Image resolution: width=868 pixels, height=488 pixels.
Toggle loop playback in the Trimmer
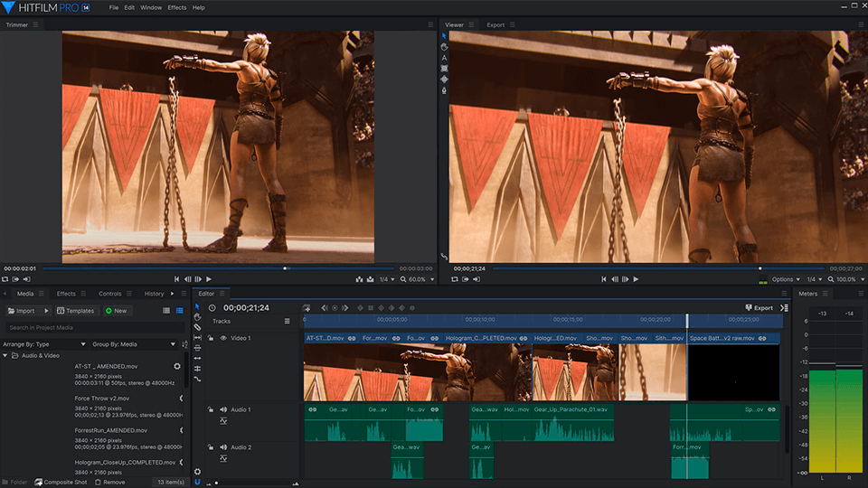click(x=5, y=279)
